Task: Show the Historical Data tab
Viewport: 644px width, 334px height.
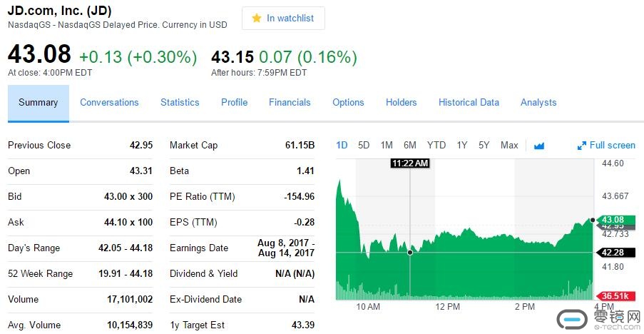Action: tap(469, 103)
